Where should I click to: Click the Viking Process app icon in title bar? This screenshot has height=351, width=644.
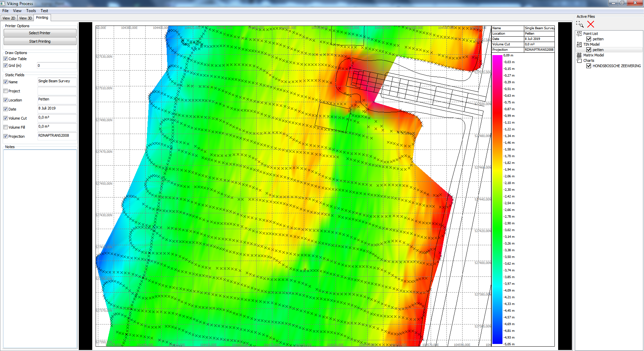3,3
